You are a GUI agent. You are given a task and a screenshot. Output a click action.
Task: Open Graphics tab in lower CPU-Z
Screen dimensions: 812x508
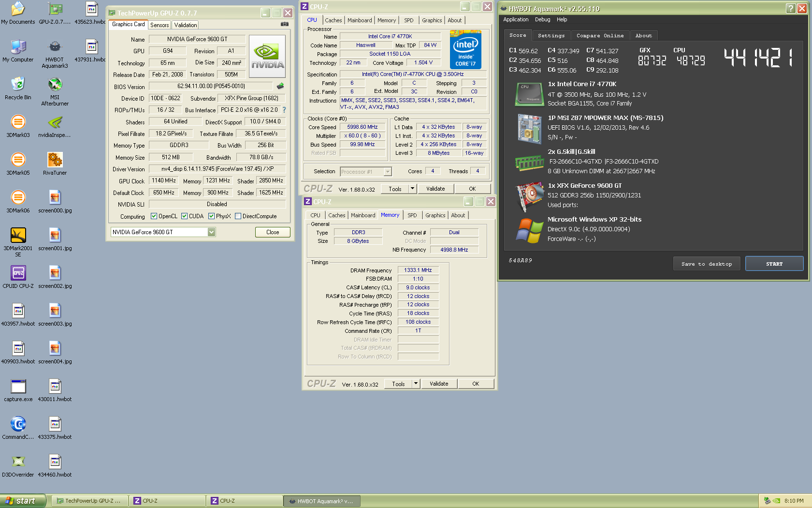pyautogui.click(x=435, y=215)
